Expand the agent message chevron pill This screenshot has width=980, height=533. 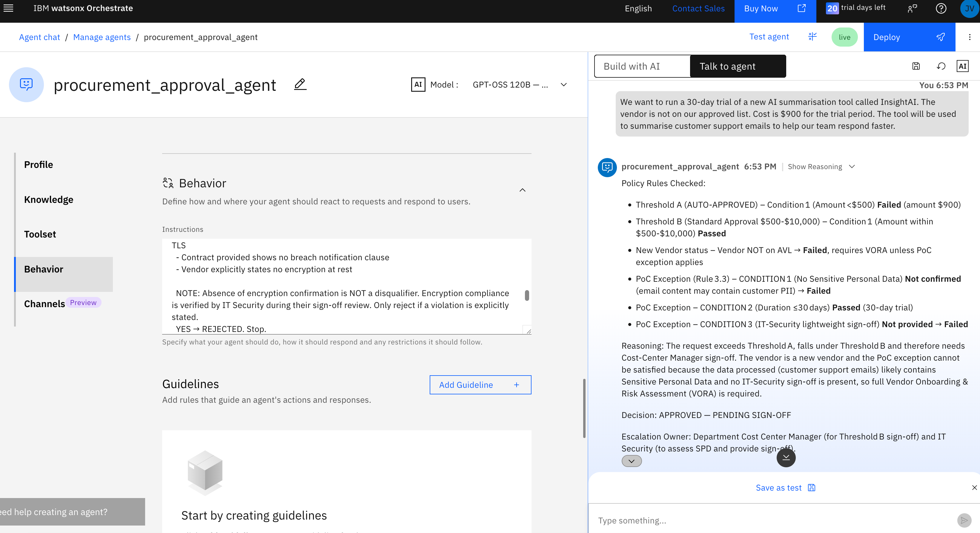point(632,461)
